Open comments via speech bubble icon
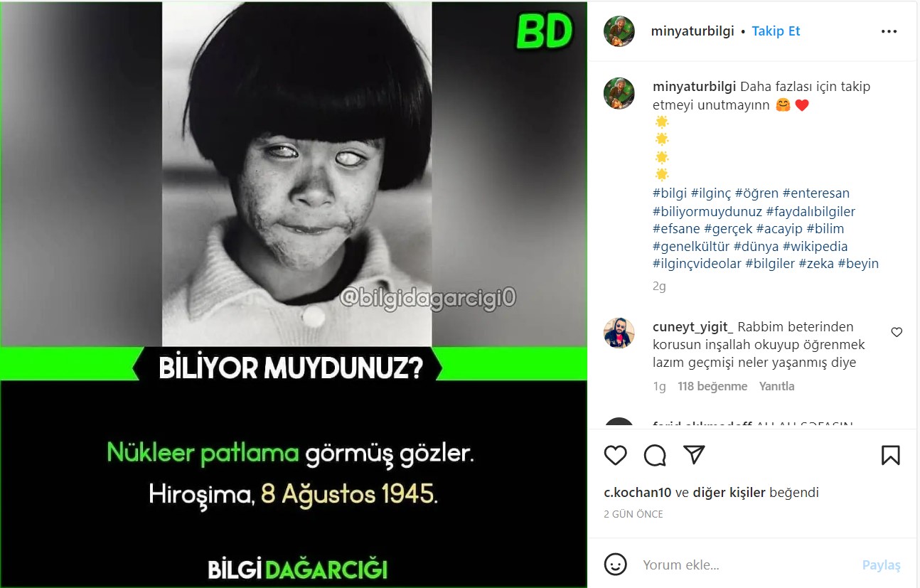920x588 pixels. (x=655, y=455)
